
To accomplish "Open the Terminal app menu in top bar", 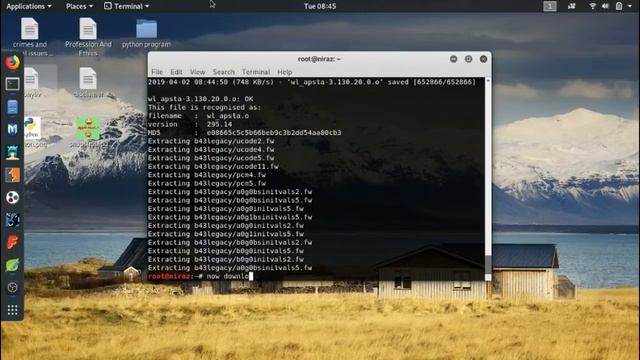I will pos(127,6).
